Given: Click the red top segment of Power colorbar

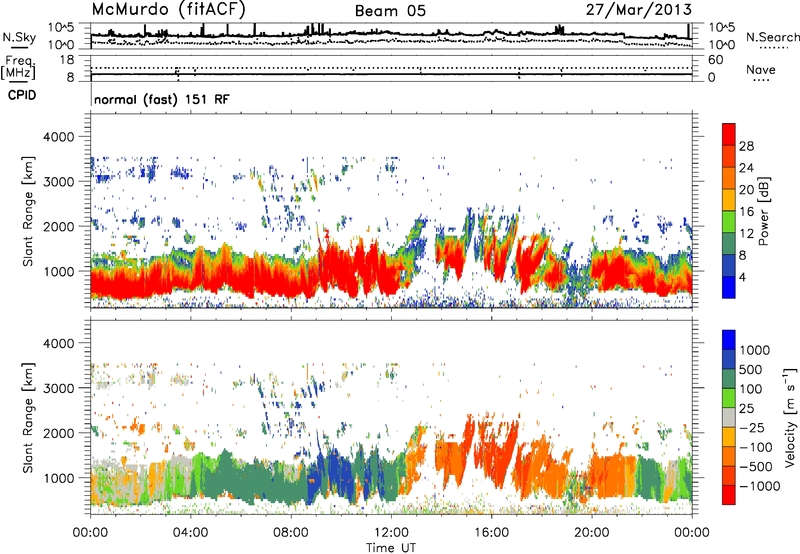Looking at the screenshot, I should click(729, 135).
